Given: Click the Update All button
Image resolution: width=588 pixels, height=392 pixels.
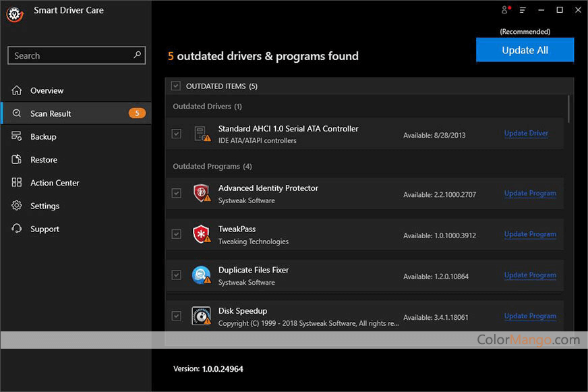Looking at the screenshot, I should [x=525, y=50].
